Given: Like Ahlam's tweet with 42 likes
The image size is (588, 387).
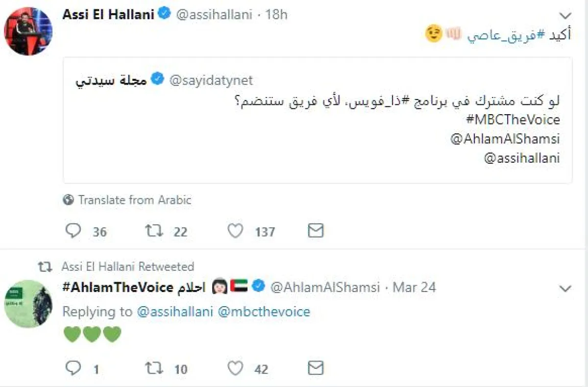Looking at the screenshot, I should tap(236, 368).
